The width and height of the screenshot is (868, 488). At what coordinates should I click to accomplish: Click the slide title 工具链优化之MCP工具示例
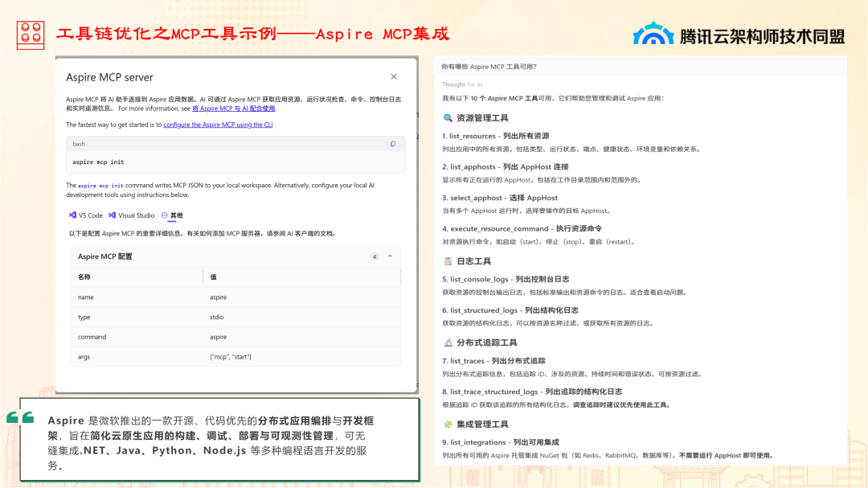[x=166, y=35]
